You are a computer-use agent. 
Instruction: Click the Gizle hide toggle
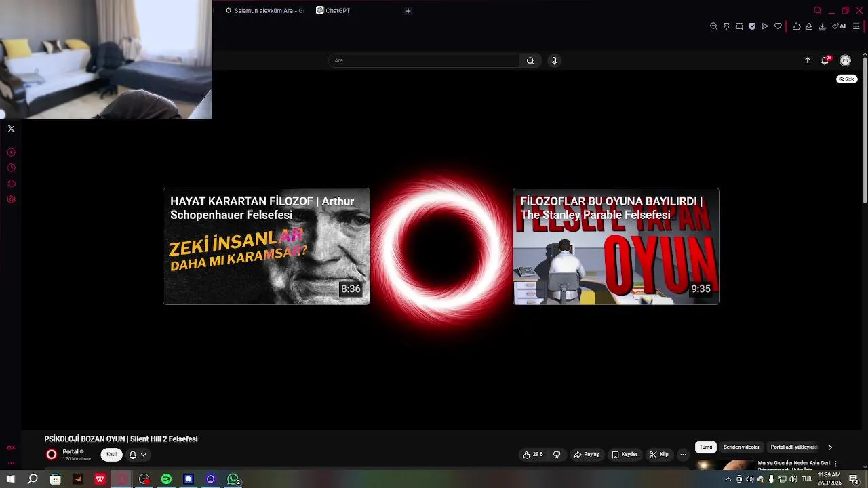coord(846,79)
